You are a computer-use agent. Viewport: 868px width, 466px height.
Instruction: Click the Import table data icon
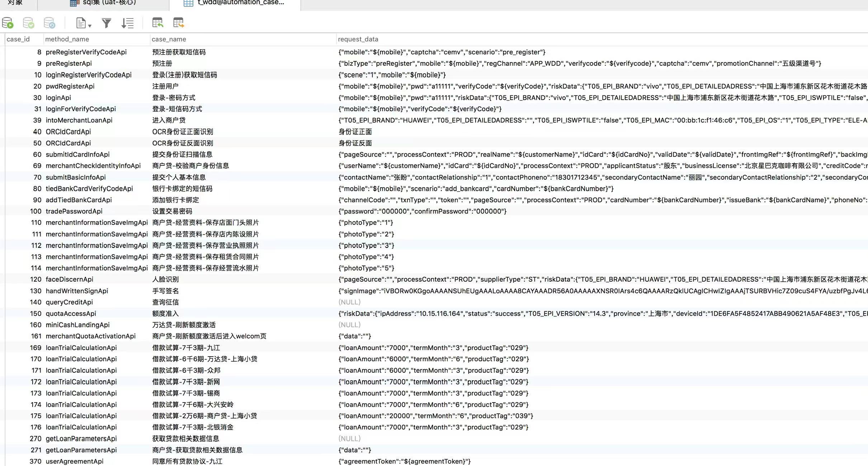click(157, 23)
